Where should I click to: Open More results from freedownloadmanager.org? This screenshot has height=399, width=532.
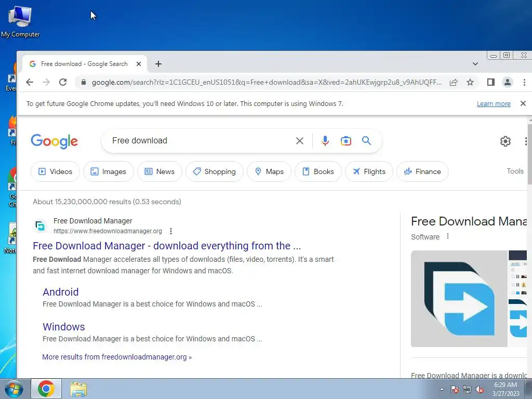coord(117,357)
